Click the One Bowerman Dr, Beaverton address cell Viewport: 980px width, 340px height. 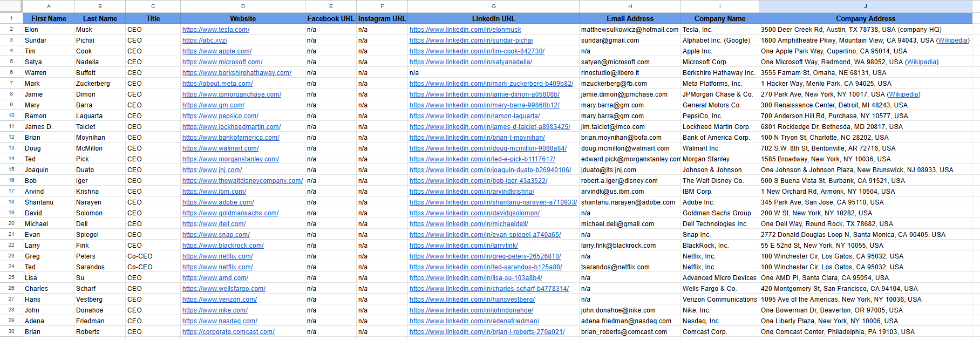point(866,310)
